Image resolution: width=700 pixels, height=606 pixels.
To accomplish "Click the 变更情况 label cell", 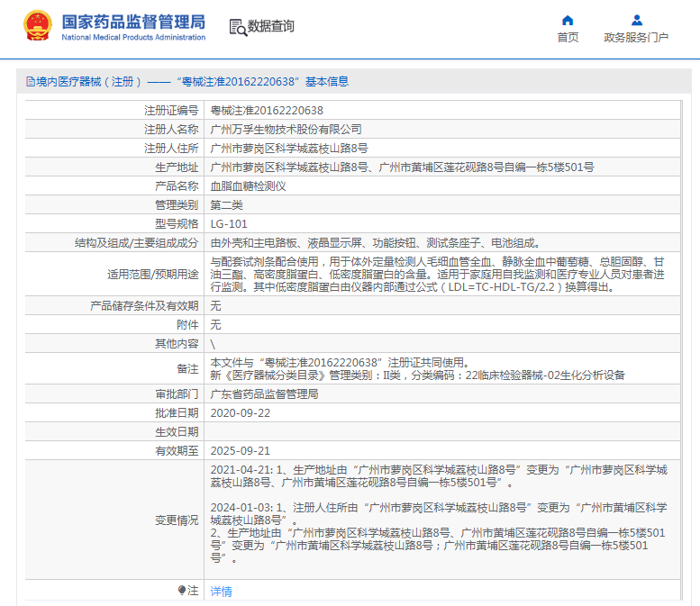I will click(x=114, y=520).
